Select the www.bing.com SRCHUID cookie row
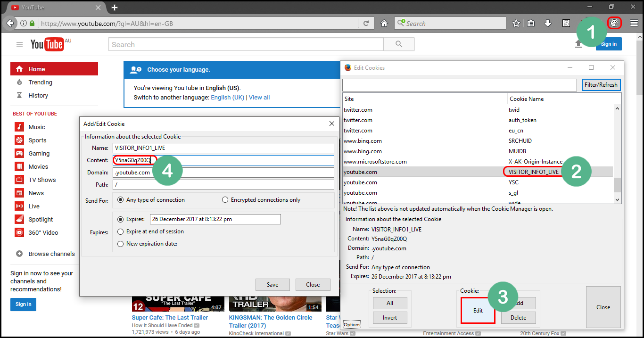The height and width of the screenshot is (338, 644). click(x=478, y=141)
